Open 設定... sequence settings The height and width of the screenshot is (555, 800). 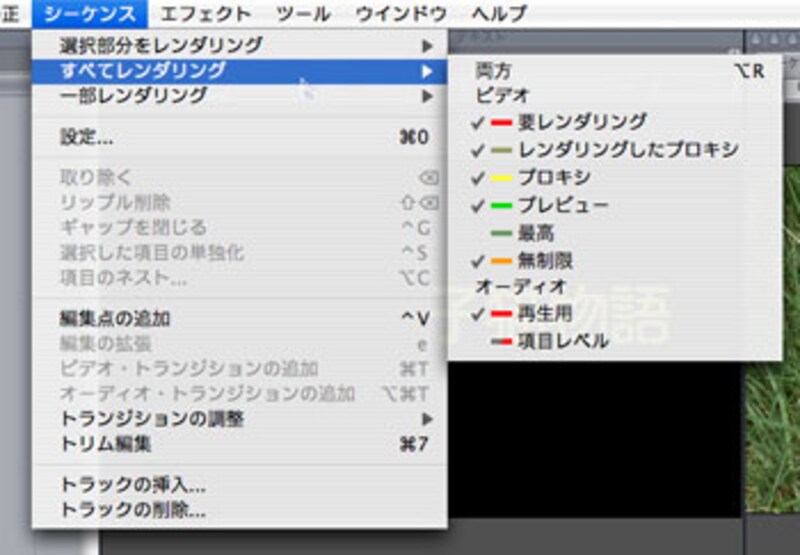[240, 137]
